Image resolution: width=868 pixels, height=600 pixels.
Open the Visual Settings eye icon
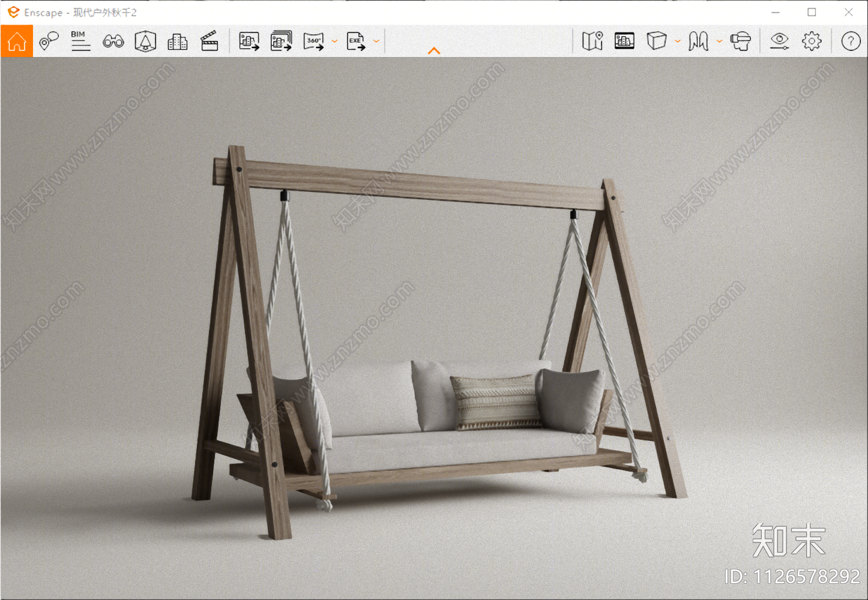tap(779, 41)
